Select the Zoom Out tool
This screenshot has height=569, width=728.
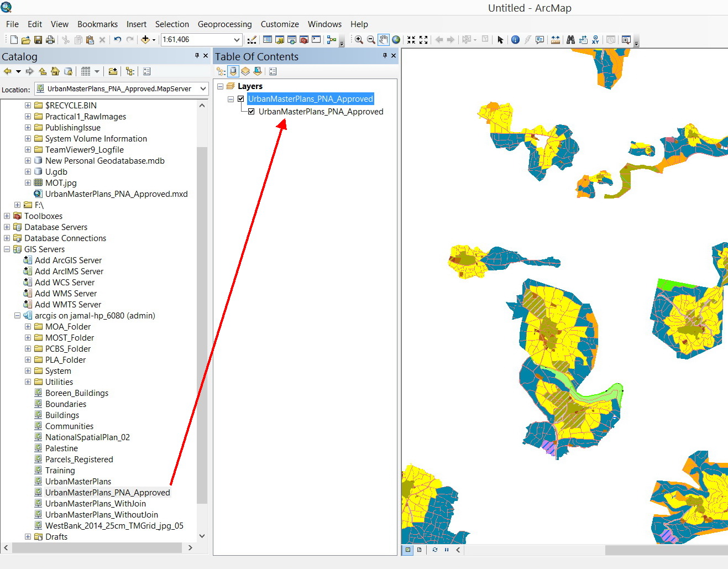click(x=371, y=40)
